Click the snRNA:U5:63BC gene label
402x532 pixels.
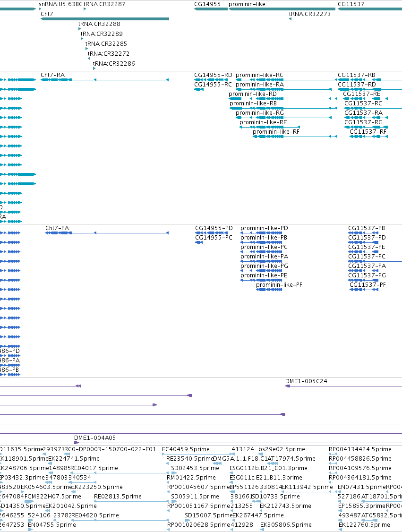61,4
